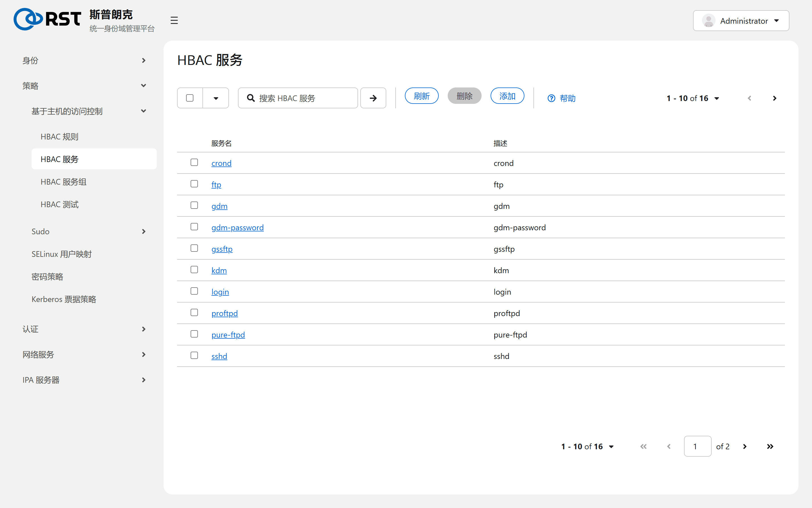Image resolution: width=812 pixels, height=508 pixels.
Task: Expand the 网络服务 sidebar section
Action: click(x=85, y=354)
